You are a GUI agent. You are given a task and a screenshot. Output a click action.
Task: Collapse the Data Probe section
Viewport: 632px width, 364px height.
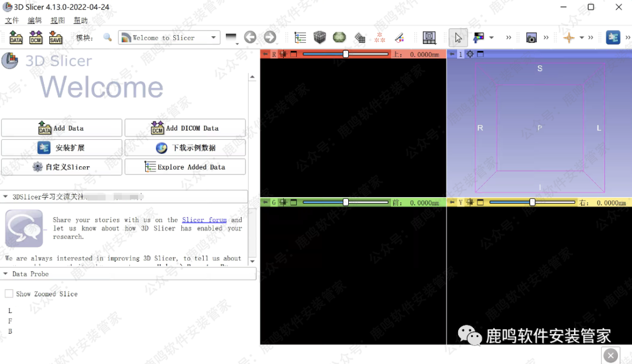tap(6, 274)
